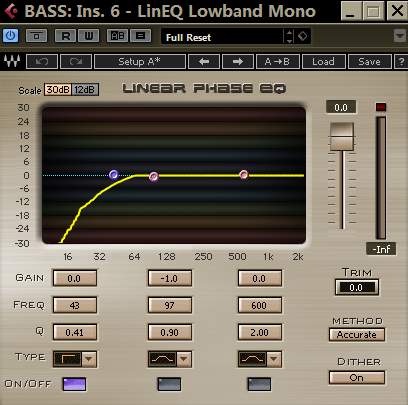Click the icon left of R button
The width and height of the screenshot is (408, 405).
(37, 36)
